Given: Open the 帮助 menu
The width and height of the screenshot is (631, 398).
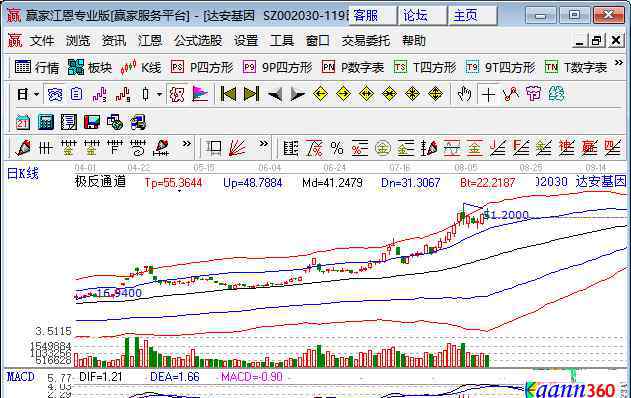Looking at the screenshot, I should coord(414,41).
